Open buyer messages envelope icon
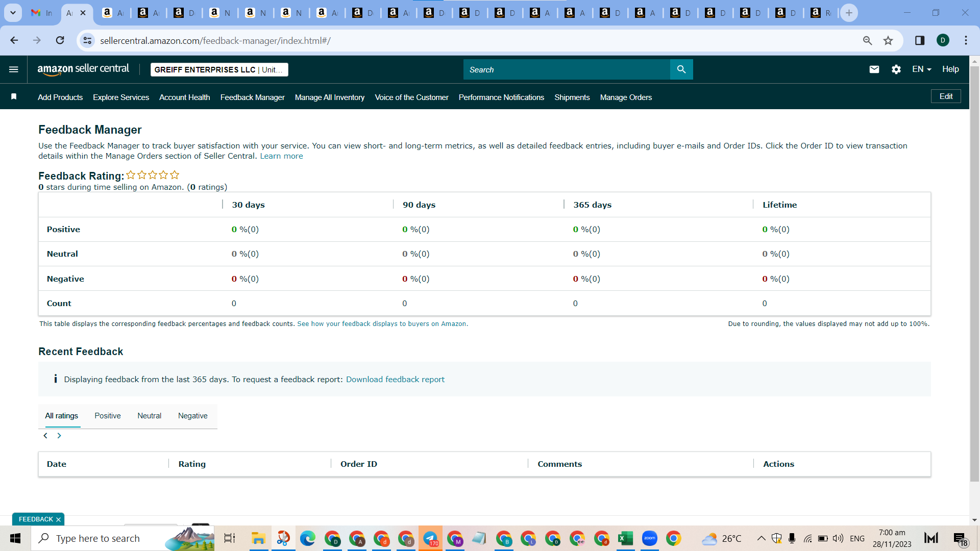 (x=874, y=69)
